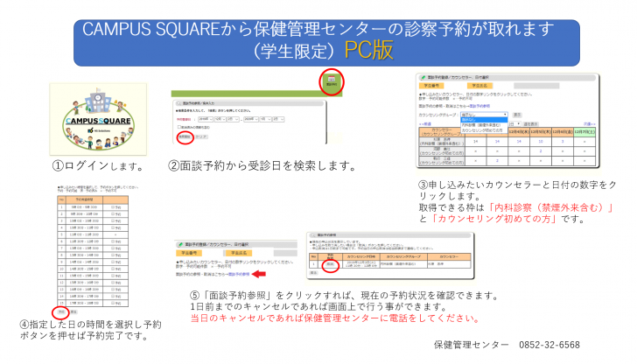Tick the 予約 checkbox in time slot row 1
This screenshot has width=637, height=364.
113,207
